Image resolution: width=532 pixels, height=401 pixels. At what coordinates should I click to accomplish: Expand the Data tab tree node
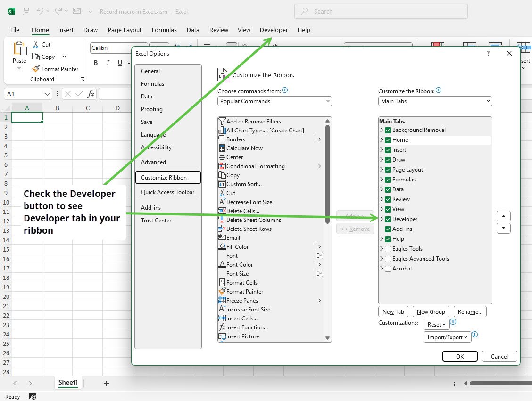point(382,189)
